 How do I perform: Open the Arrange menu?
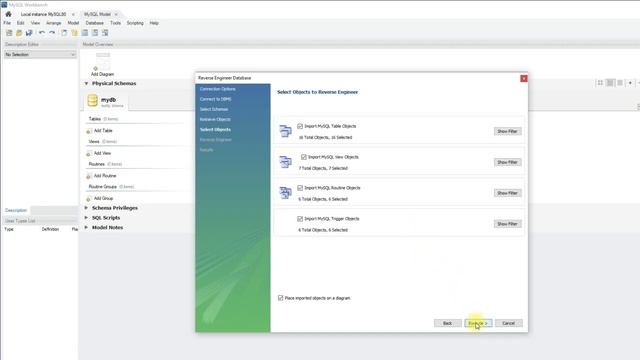(53, 23)
